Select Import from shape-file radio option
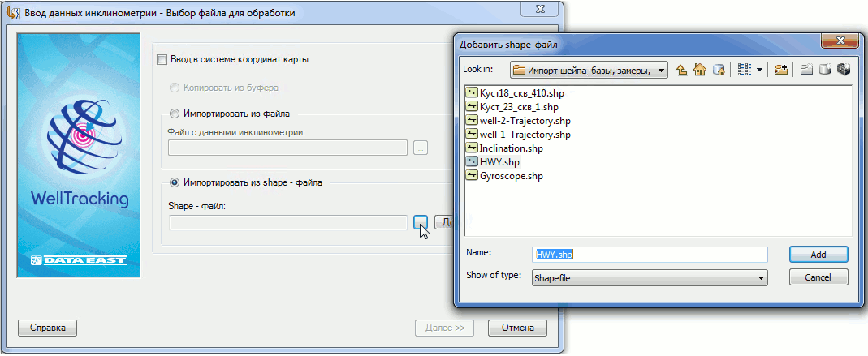Viewport: 868px width, 356px height. 175,182
